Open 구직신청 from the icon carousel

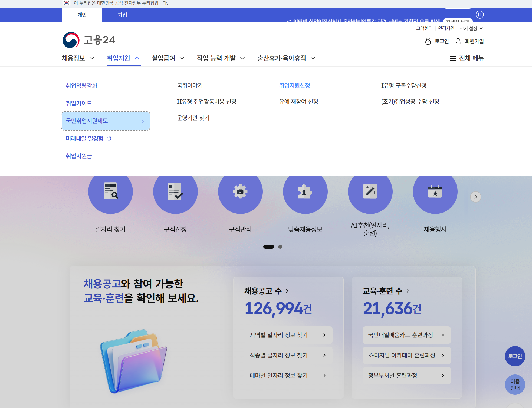pyautogui.click(x=175, y=191)
